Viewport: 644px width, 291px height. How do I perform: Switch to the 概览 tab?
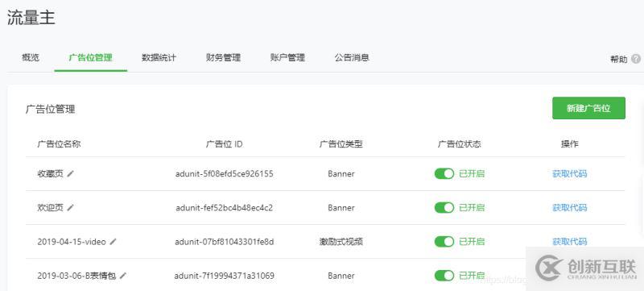(x=31, y=57)
